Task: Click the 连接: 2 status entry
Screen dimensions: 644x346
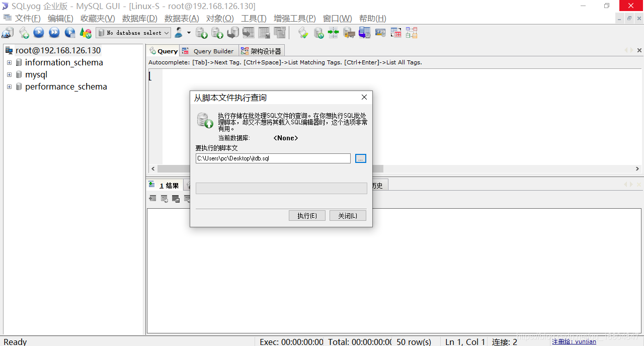Action: pos(505,342)
